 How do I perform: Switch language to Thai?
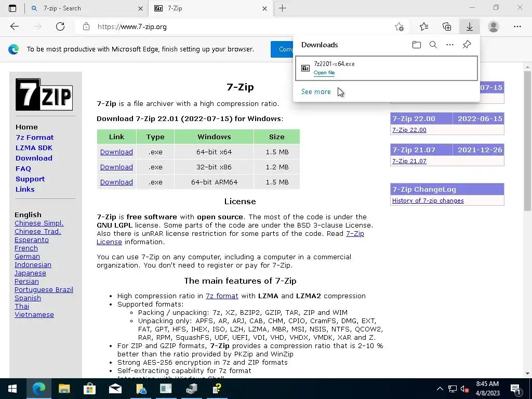(22, 307)
